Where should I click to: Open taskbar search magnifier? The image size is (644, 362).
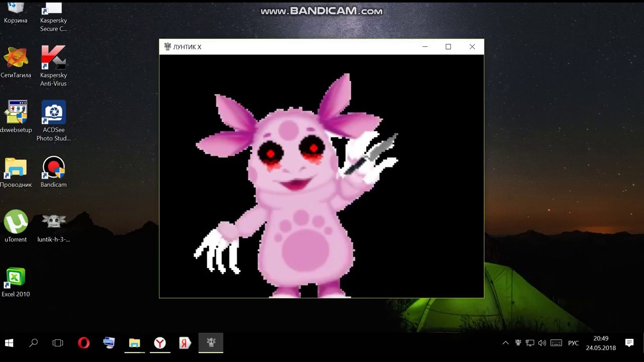[34, 343]
